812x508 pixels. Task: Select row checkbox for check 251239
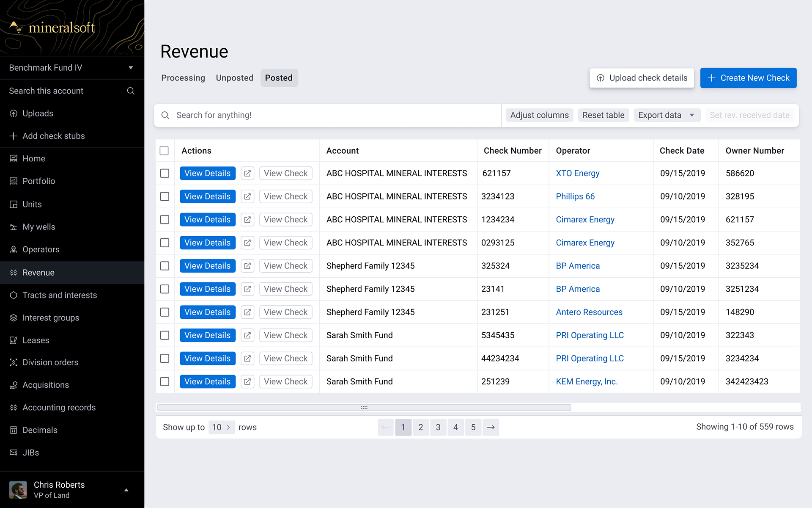coord(165,381)
